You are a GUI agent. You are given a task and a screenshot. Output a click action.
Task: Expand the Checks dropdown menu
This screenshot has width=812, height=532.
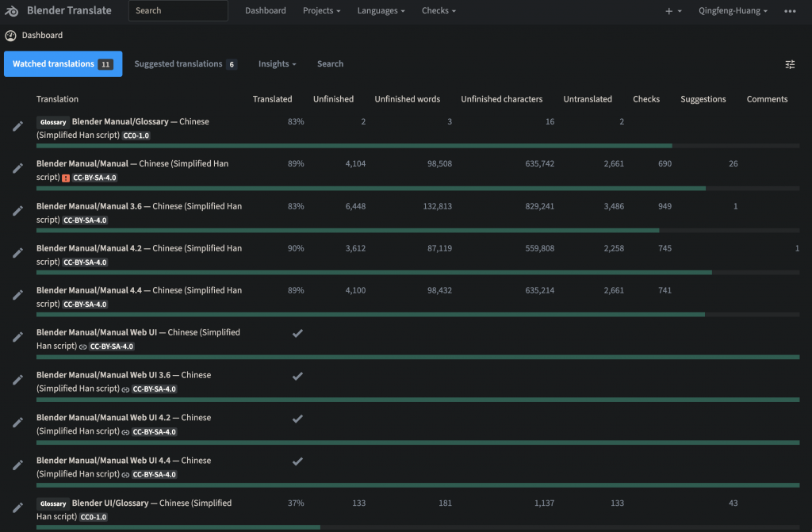point(439,11)
